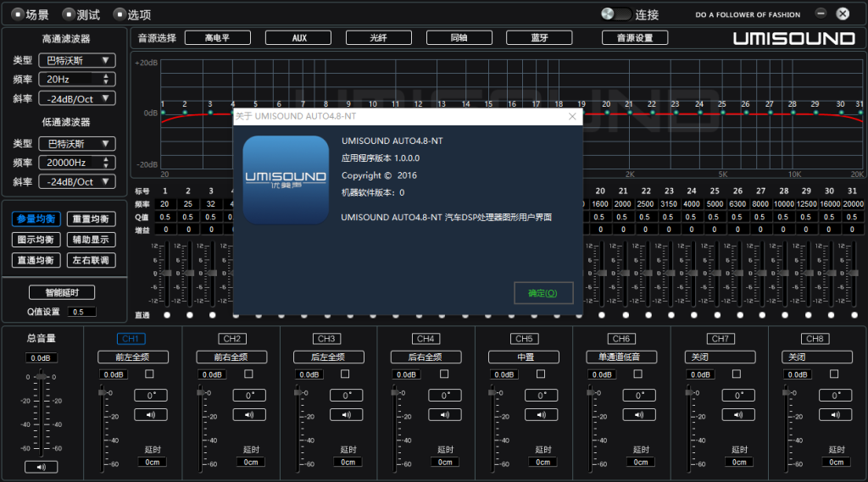
Task: Choose 光纤 optical audio source
Action: (x=379, y=37)
